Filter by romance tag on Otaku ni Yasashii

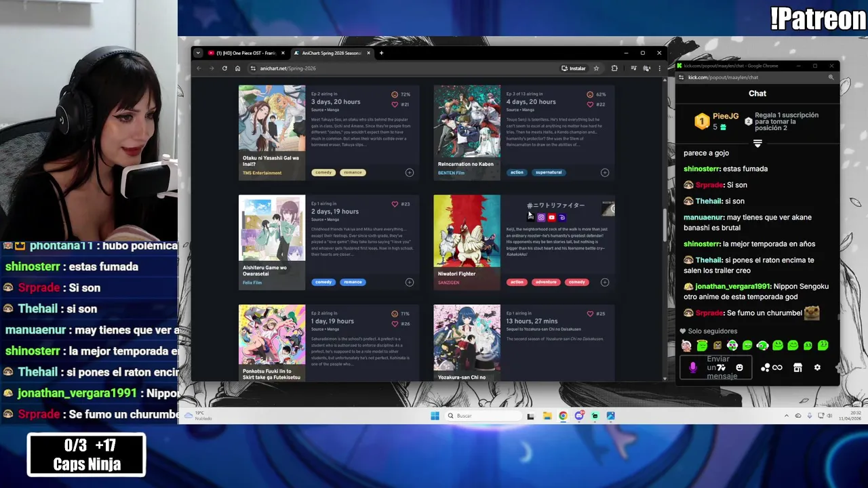(x=353, y=172)
